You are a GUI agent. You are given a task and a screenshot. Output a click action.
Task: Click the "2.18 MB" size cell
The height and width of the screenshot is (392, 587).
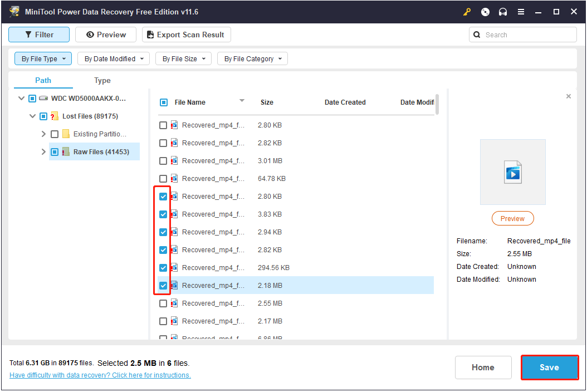pos(270,286)
